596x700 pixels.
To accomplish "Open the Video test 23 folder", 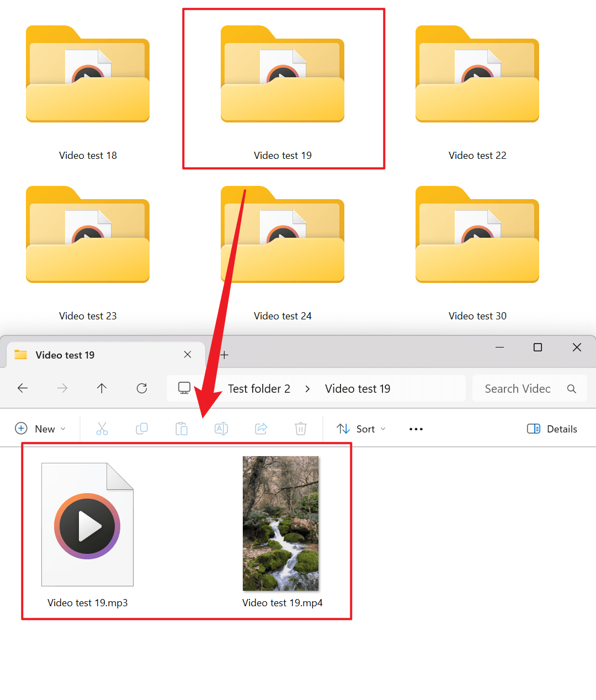I will 88,234.
